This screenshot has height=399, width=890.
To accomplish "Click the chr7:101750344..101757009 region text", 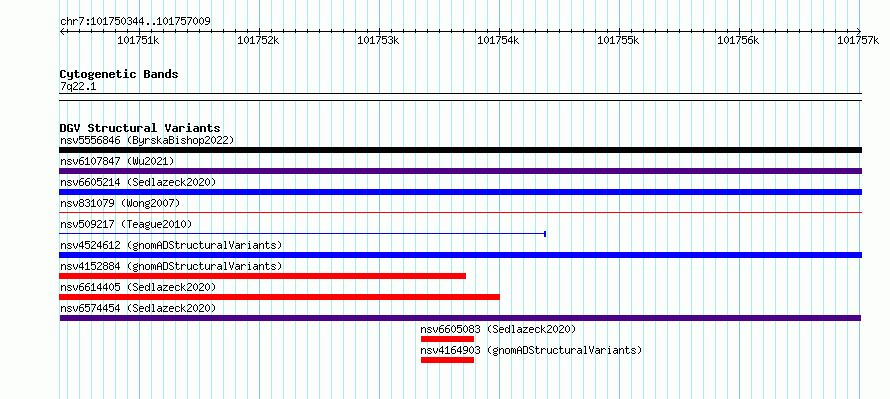I will 135,21.
